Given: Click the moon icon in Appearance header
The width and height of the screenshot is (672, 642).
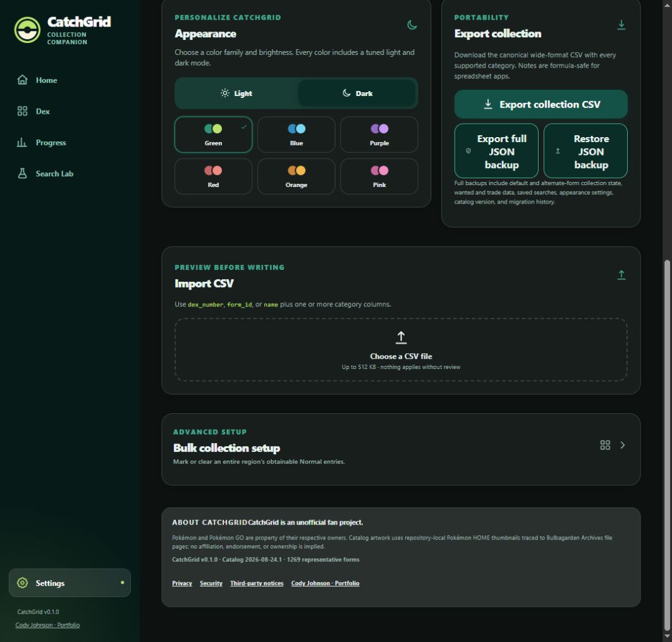Looking at the screenshot, I should click(x=412, y=25).
